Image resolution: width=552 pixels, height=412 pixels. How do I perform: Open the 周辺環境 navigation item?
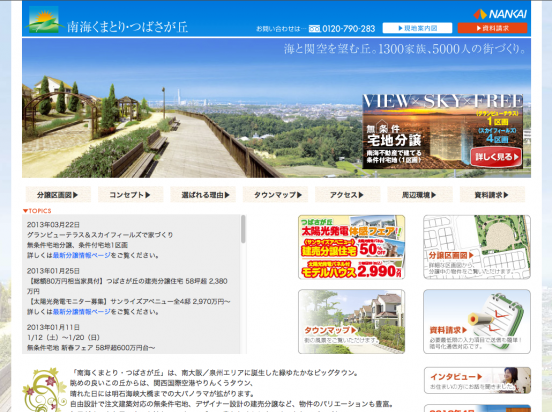pos(420,195)
